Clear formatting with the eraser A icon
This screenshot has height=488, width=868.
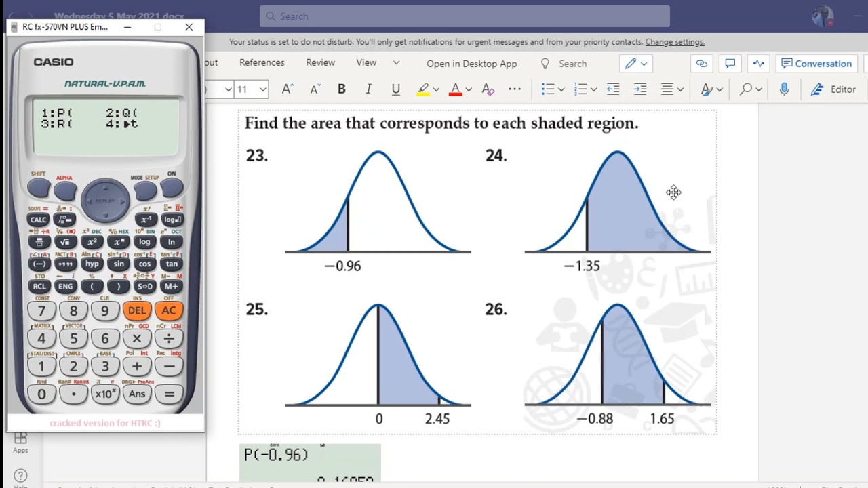click(x=488, y=89)
